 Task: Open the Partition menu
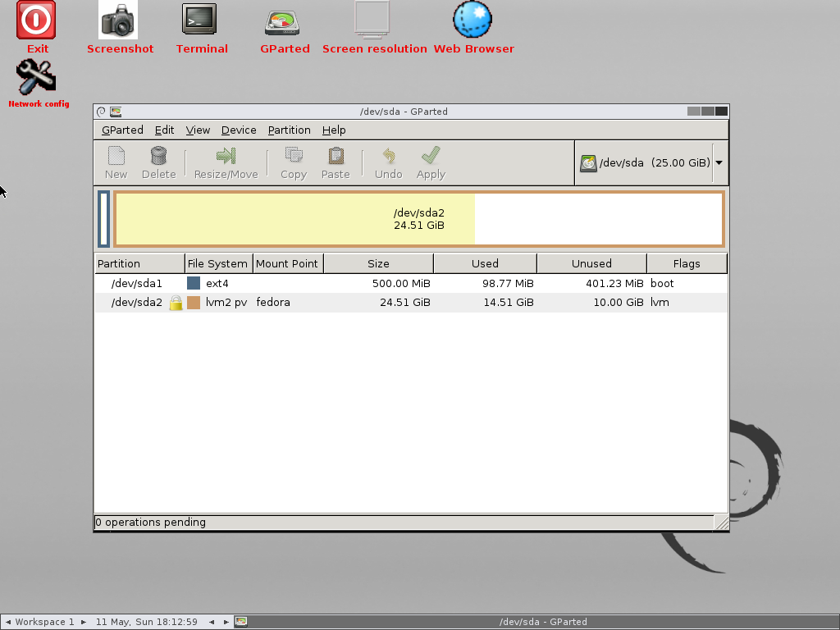click(x=290, y=130)
